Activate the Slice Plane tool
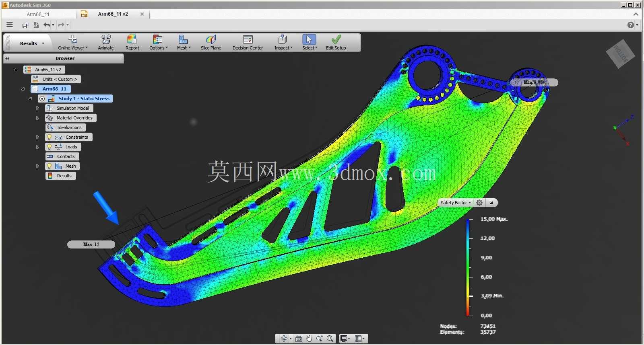The width and height of the screenshot is (644, 345). pos(211,43)
